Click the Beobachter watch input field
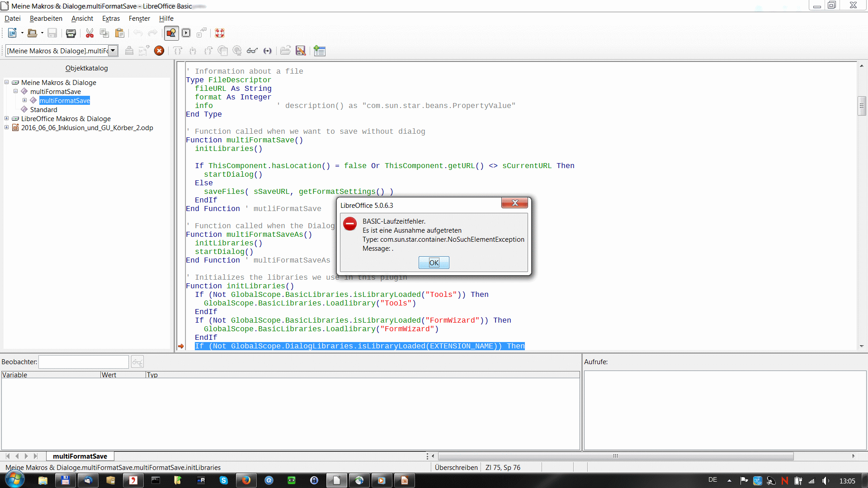This screenshot has width=868, height=488. point(84,362)
